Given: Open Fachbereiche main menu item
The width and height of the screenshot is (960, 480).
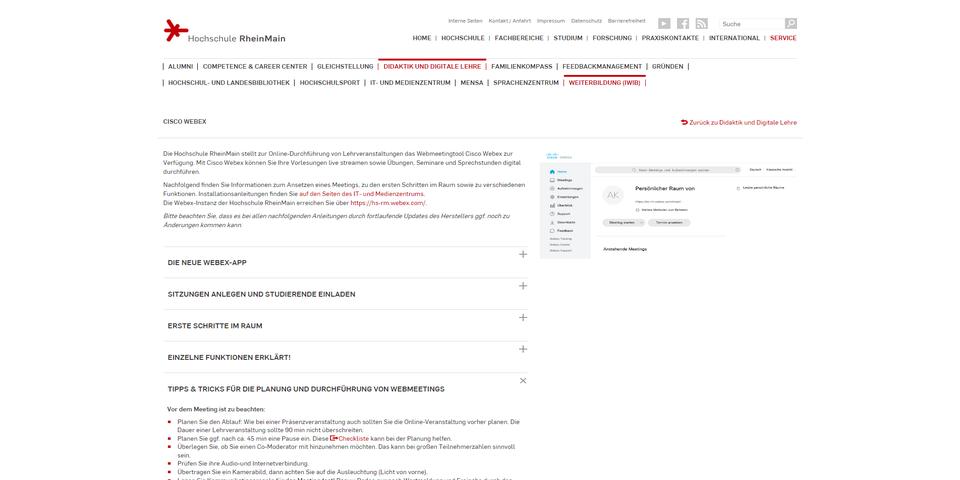Looking at the screenshot, I should point(519,38).
